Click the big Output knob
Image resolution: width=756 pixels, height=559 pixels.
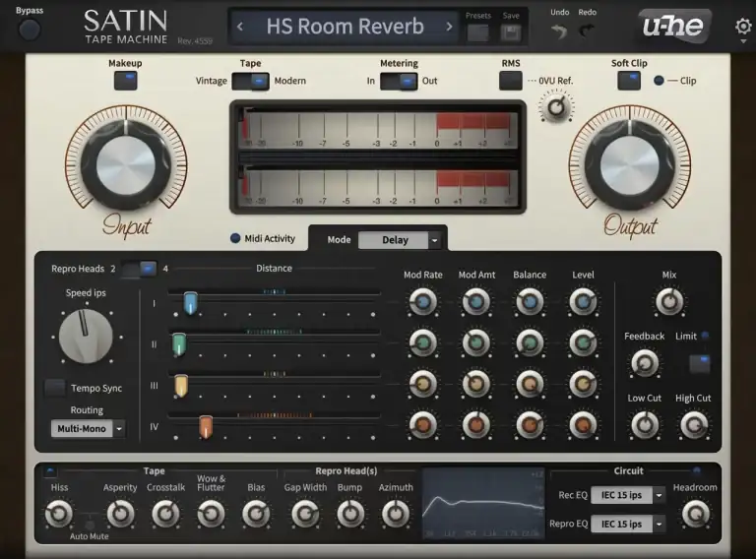coord(629,165)
